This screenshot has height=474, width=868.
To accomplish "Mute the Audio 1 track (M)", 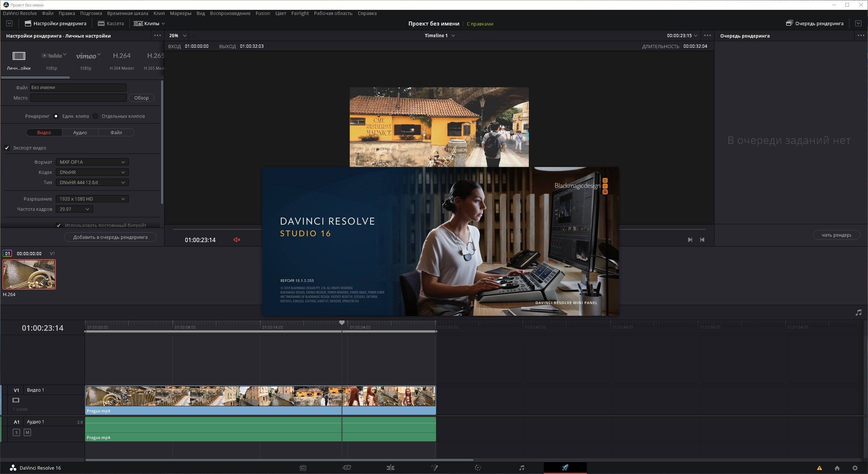I will coord(27,432).
